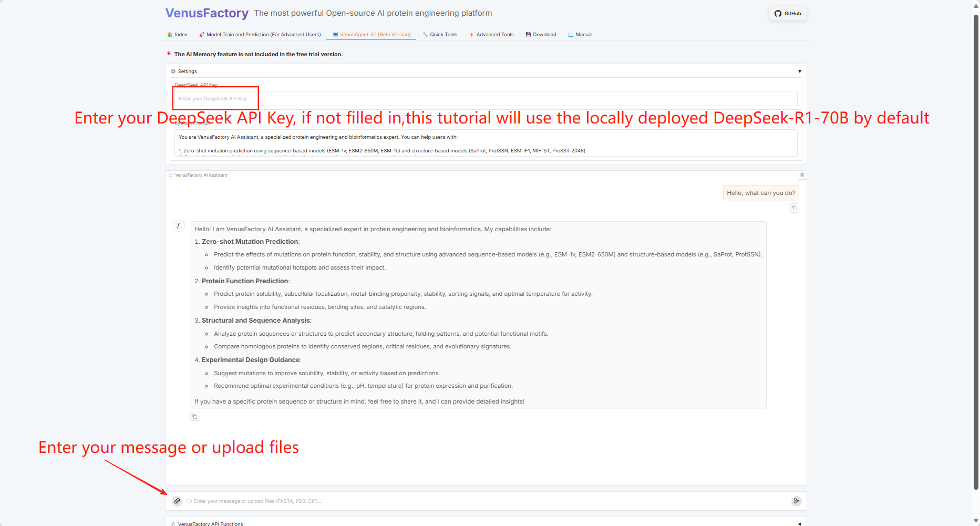Select the Advanced Tools tab
This screenshot has height=526, width=980.
pos(491,35)
